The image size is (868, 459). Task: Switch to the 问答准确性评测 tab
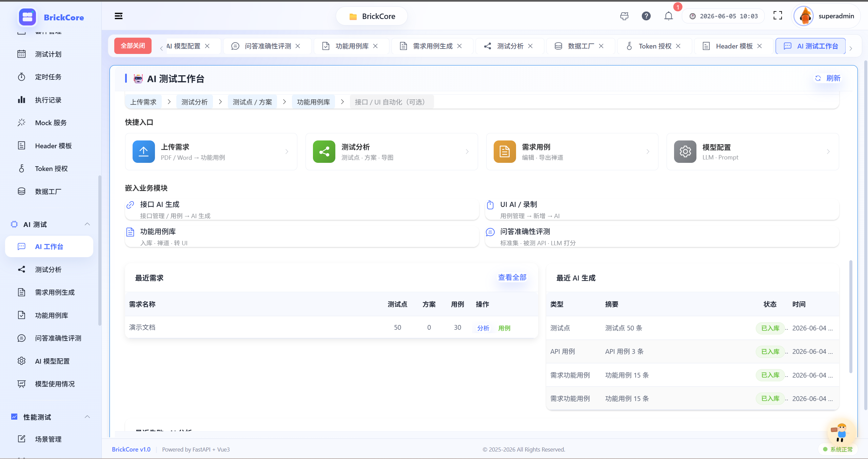click(x=268, y=46)
